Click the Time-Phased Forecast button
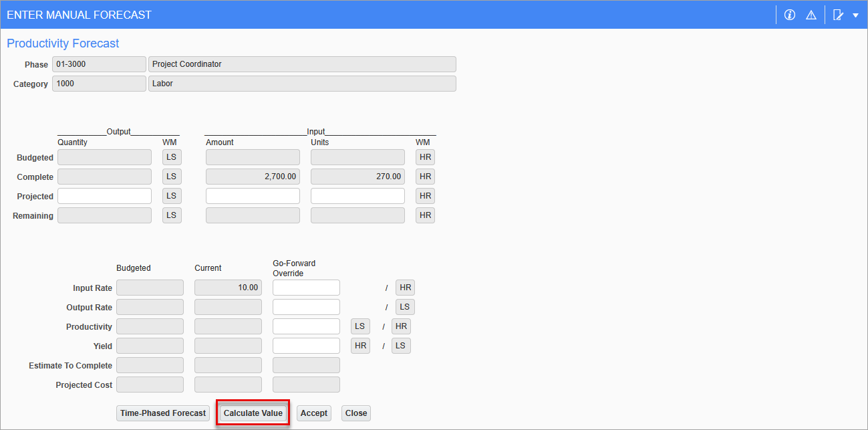868x430 pixels. point(162,413)
